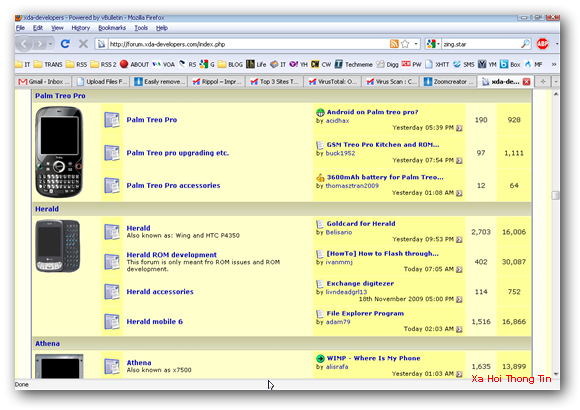Screen dimensions: 580x410
Task: Open the VOA bookmark
Action: click(x=163, y=64)
